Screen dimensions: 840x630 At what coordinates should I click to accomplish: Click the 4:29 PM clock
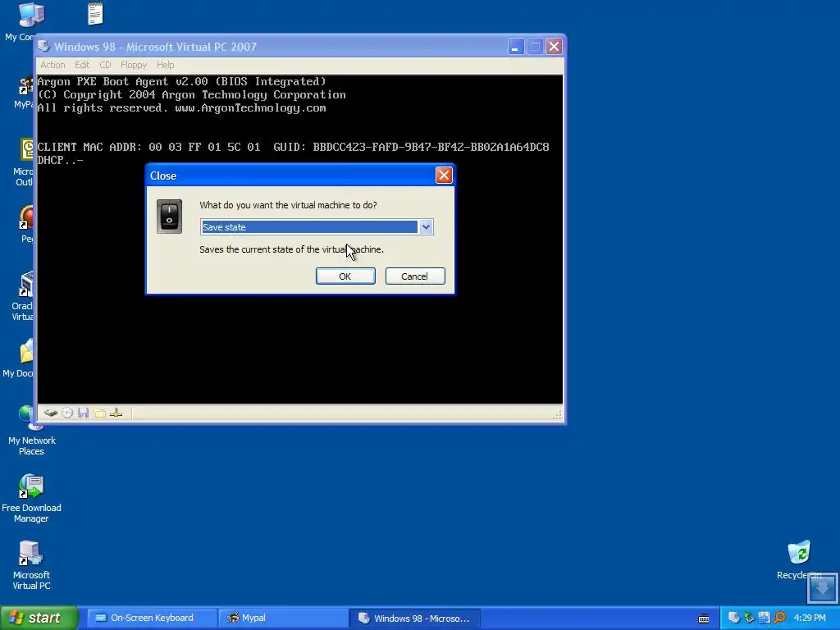point(810,618)
